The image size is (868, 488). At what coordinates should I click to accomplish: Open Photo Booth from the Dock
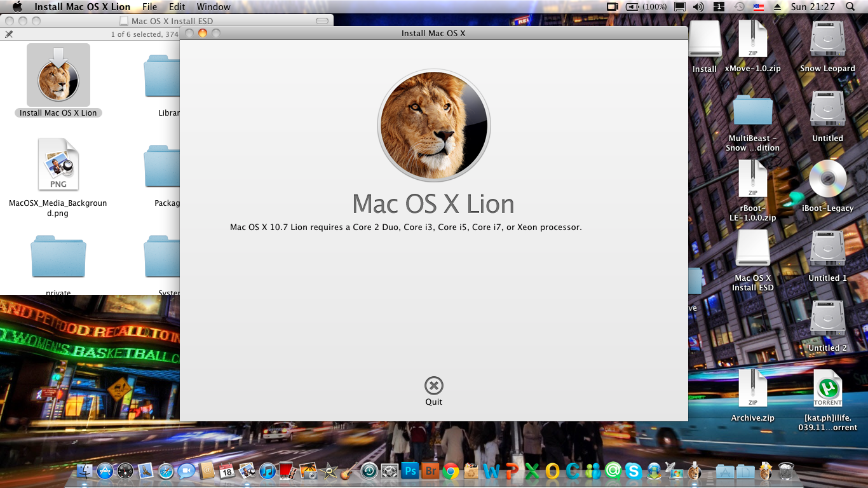click(x=288, y=471)
